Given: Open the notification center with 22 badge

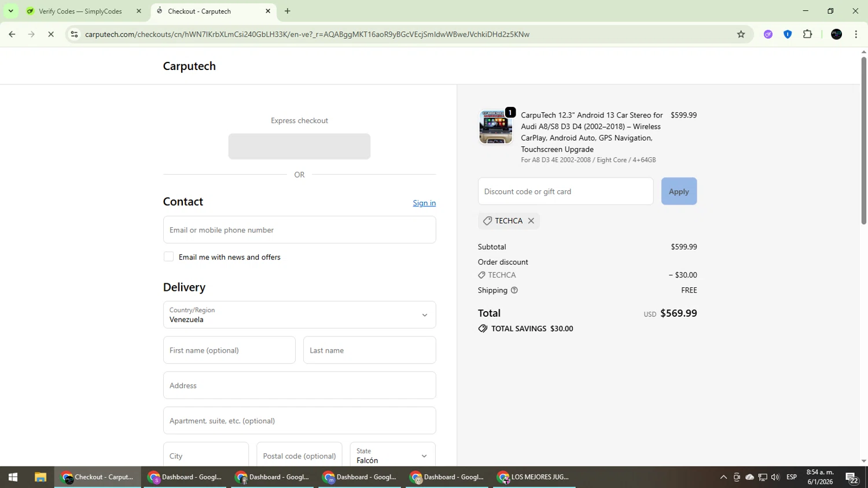Looking at the screenshot, I should (852, 478).
